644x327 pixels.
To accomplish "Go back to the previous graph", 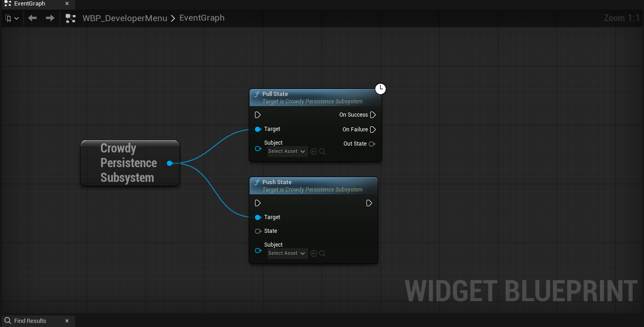I will pos(32,18).
